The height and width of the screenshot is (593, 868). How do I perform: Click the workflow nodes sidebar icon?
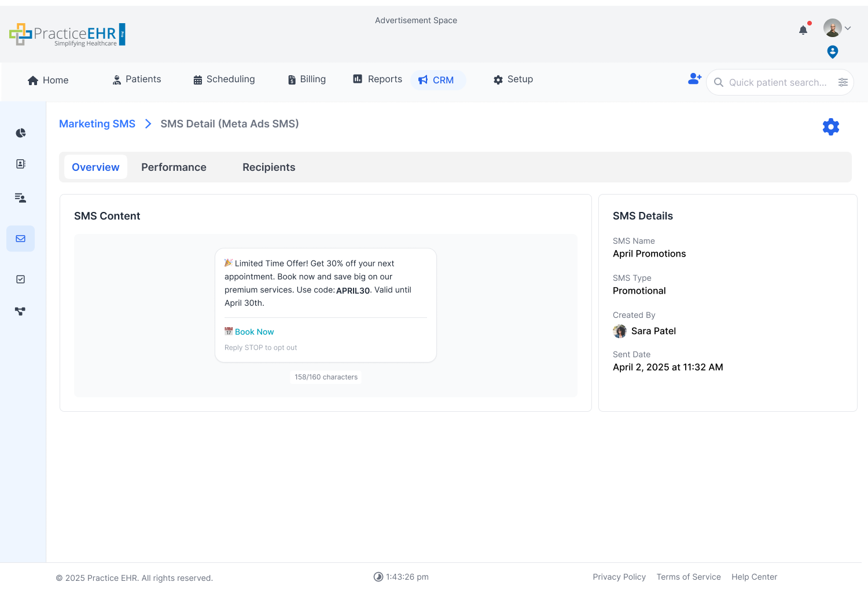pyautogui.click(x=20, y=311)
